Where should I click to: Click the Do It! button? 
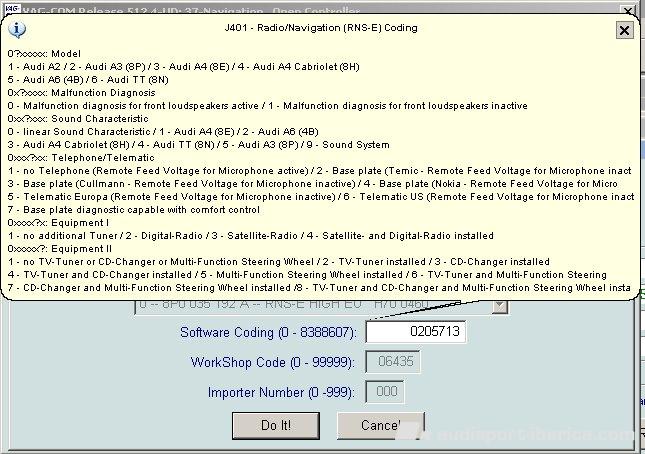[276, 425]
